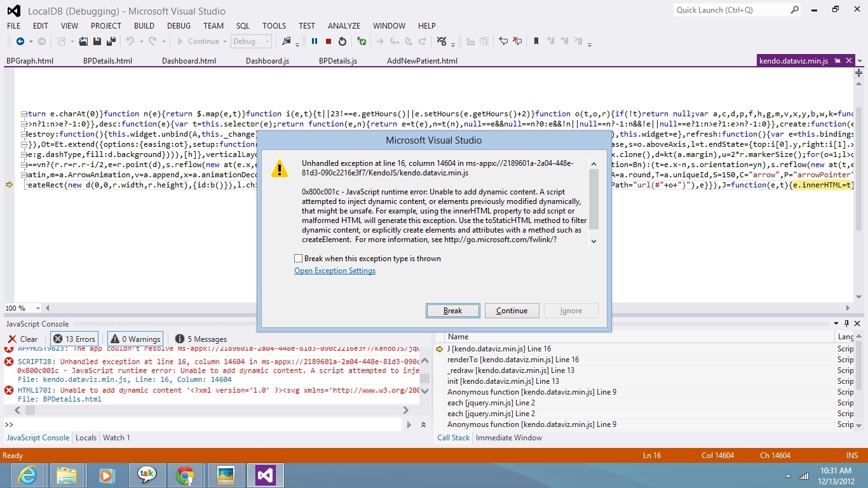
Task: Pin the Call Stack panel
Action: tap(847, 323)
